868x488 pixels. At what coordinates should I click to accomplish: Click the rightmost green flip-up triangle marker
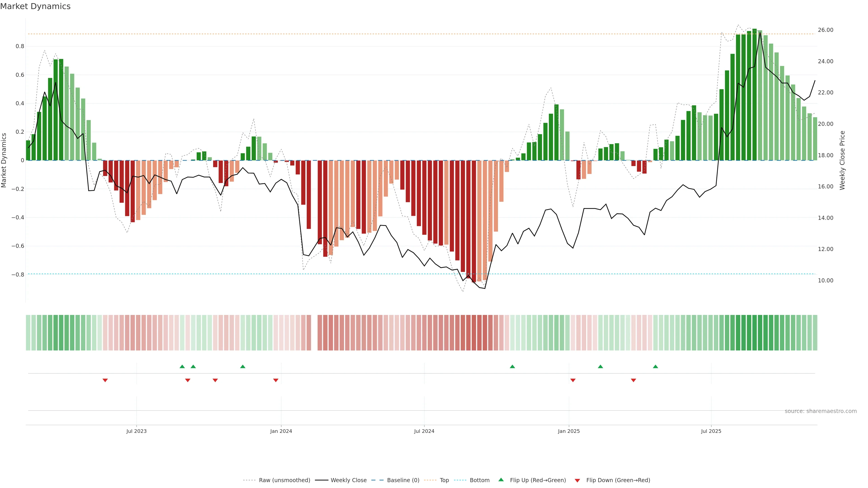(655, 366)
